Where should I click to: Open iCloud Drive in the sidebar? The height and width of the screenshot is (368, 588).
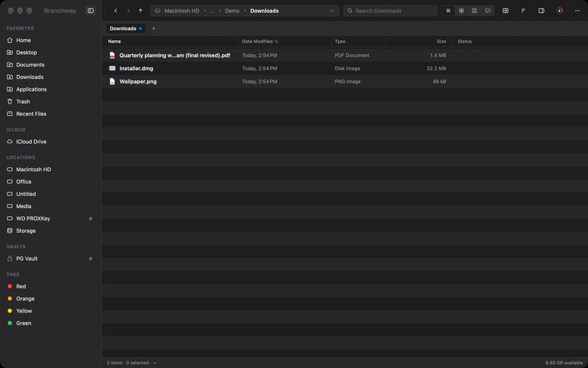(51, 142)
